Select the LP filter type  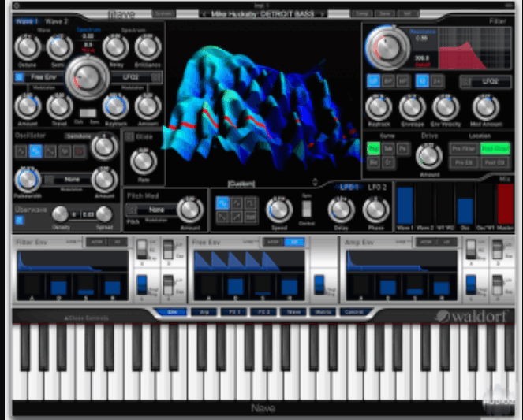click(x=374, y=81)
